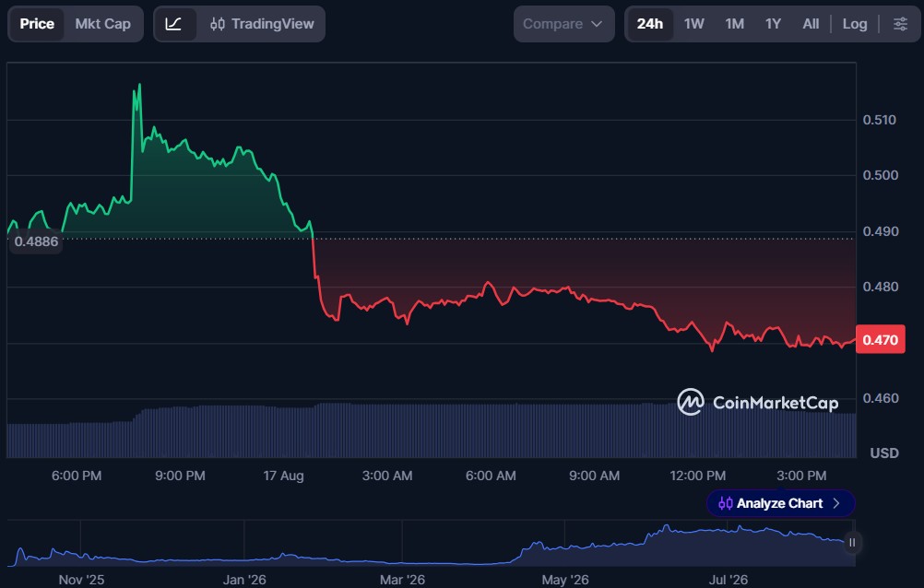Switch to the line chart view icon
Viewport: 924px width, 588px height.
pos(174,24)
